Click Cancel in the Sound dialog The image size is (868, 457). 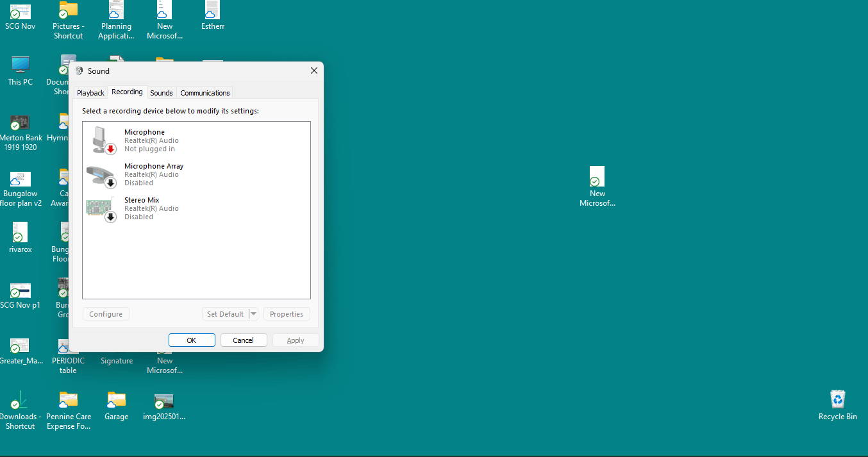pos(243,340)
